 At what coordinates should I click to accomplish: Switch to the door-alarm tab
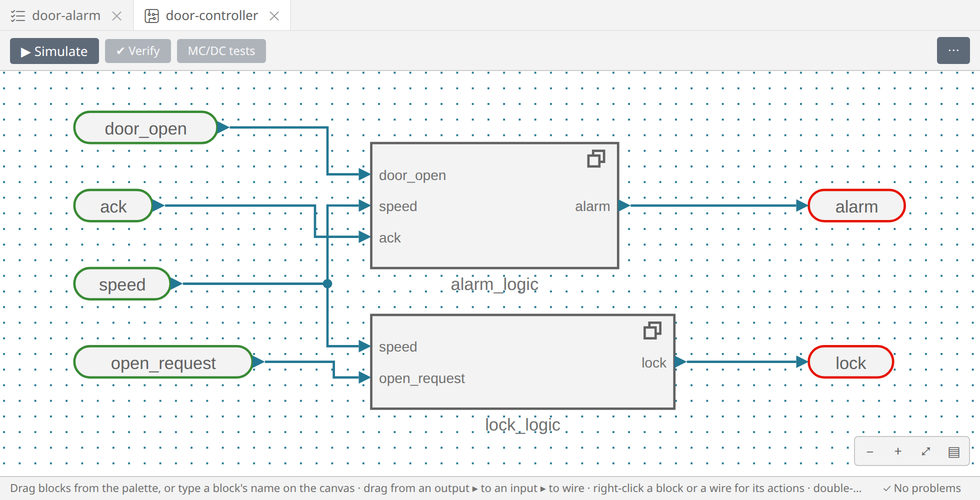coord(66,15)
